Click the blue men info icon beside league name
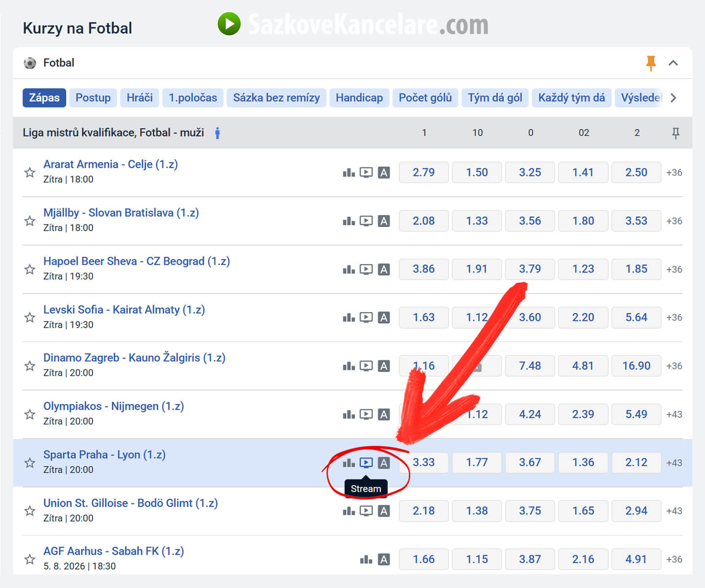Viewport: 705px width, 588px height. coord(217,133)
